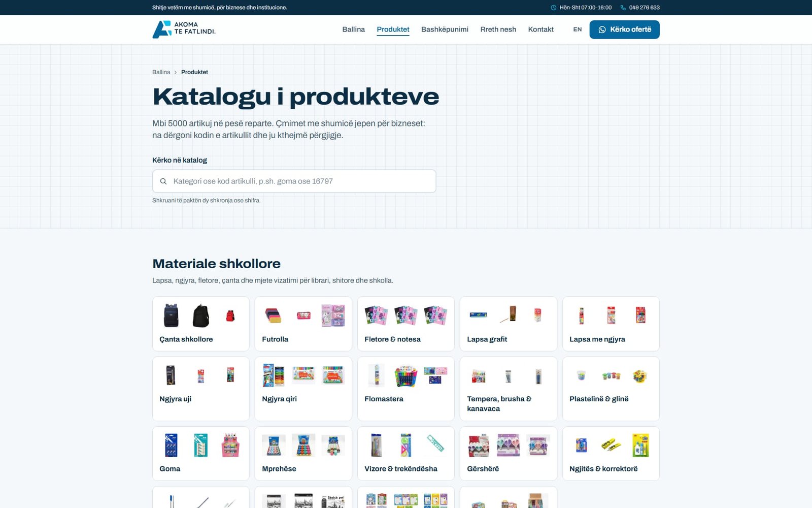Viewport: 812px width, 508px height.
Task: Open the Produktet menu item
Action: [x=393, y=29]
